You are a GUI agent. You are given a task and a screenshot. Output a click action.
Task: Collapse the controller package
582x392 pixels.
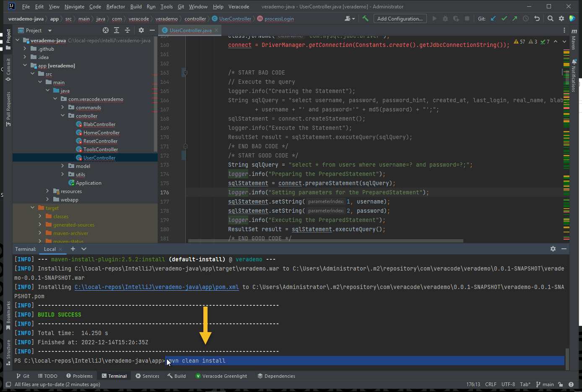(x=62, y=116)
